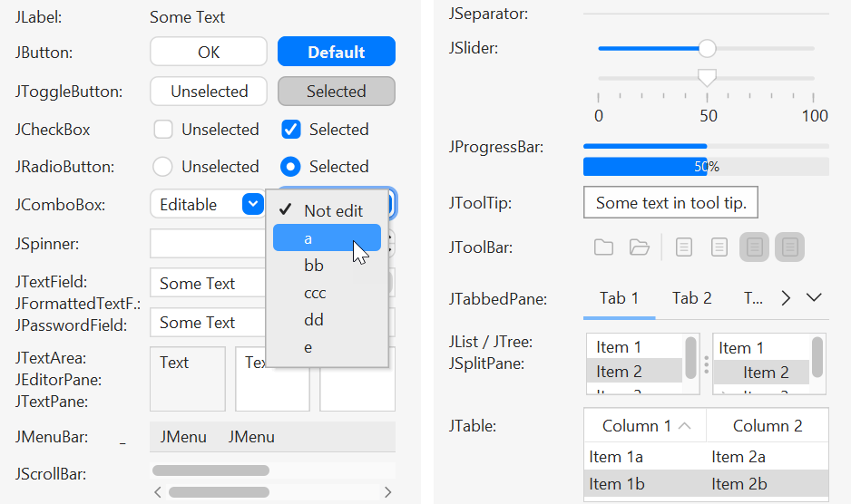Click the closed folder icon in JToolBar
The height and width of the screenshot is (504, 851).
click(x=603, y=247)
